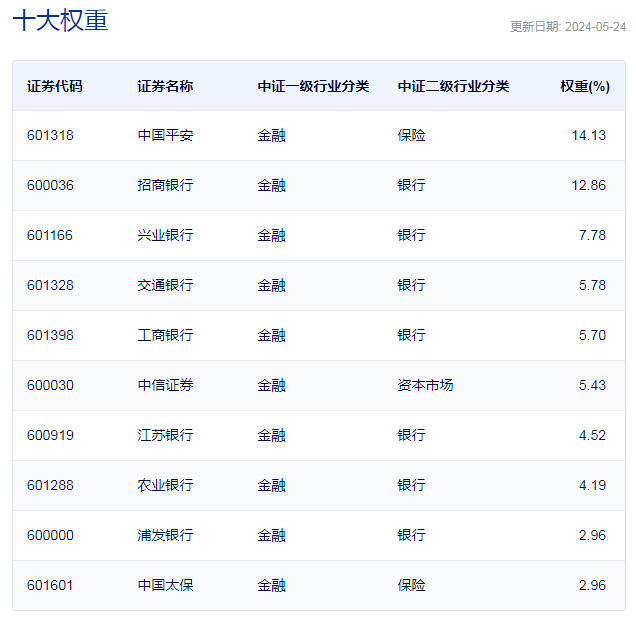The width and height of the screenshot is (636, 621).
Task: Select the 兴业银行 row name
Action: tap(165, 235)
